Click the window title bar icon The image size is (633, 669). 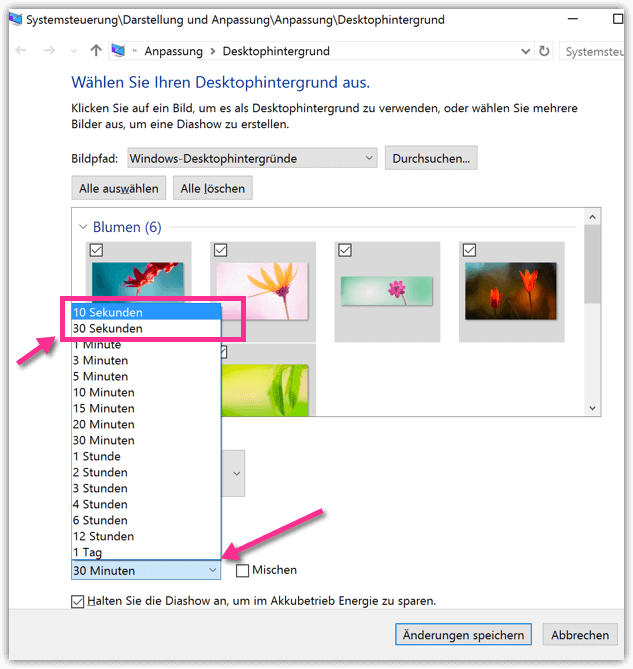[x=16, y=20]
